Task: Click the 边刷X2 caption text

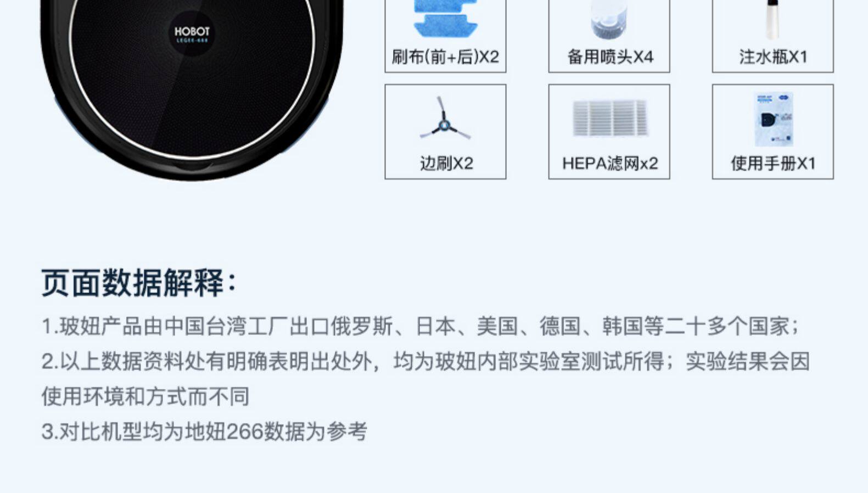Action: point(446,163)
